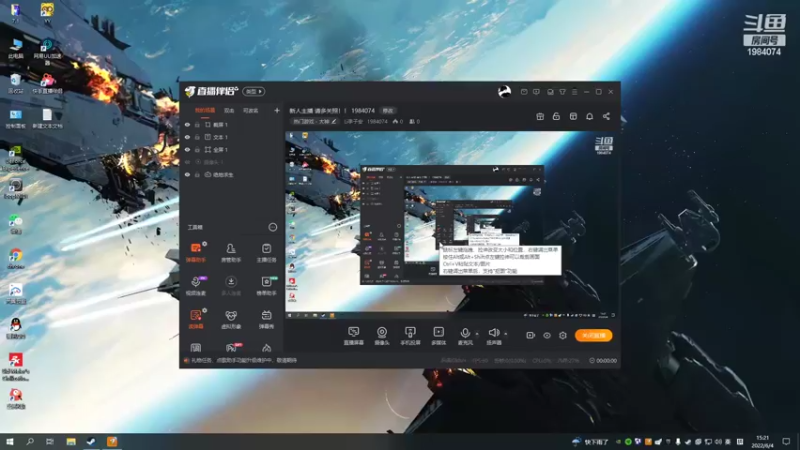
Task: Open the user avatar profile
Action: pyautogui.click(x=504, y=92)
